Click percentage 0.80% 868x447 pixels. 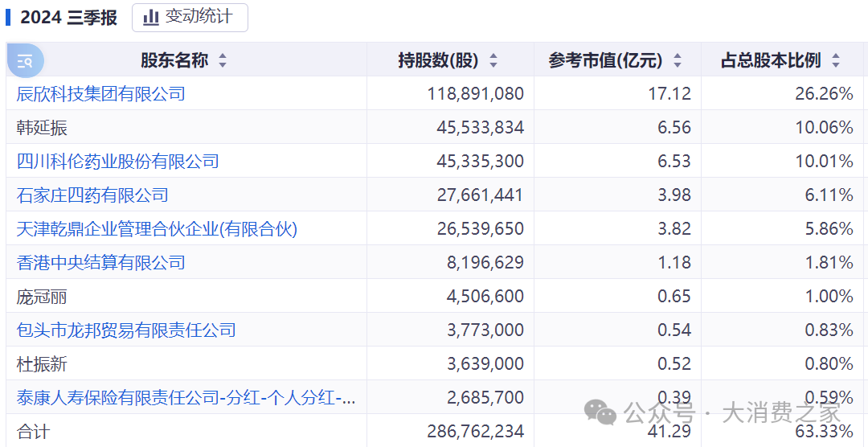coord(829,364)
